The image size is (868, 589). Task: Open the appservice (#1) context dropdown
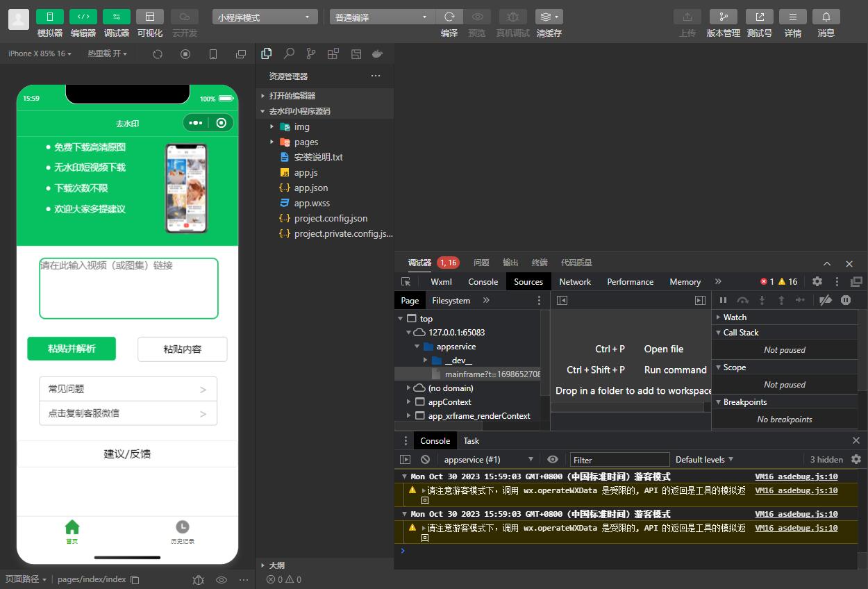(x=489, y=459)
